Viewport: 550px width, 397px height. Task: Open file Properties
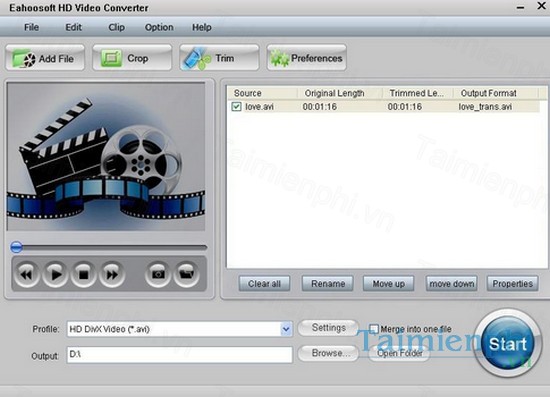(512, 284)
